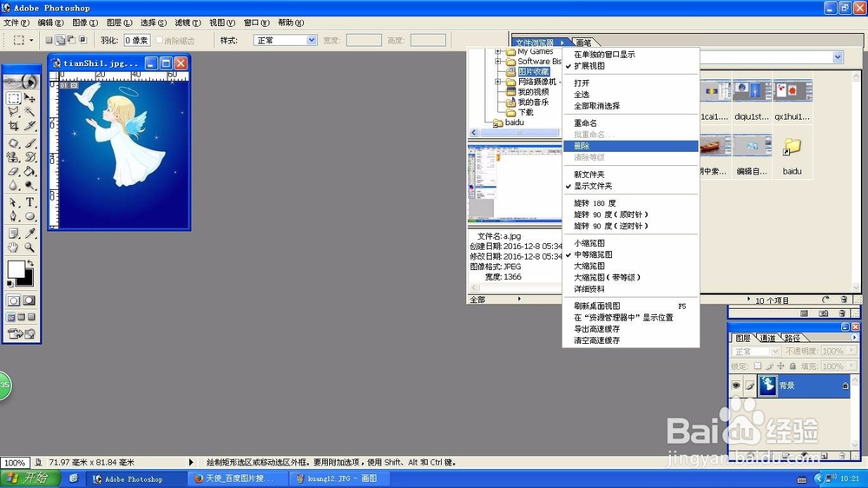The width and height of the screenshot is (868, 488).
Task: Open the sort arrow beside '10 个项目'
Action: tap(748, 300)
